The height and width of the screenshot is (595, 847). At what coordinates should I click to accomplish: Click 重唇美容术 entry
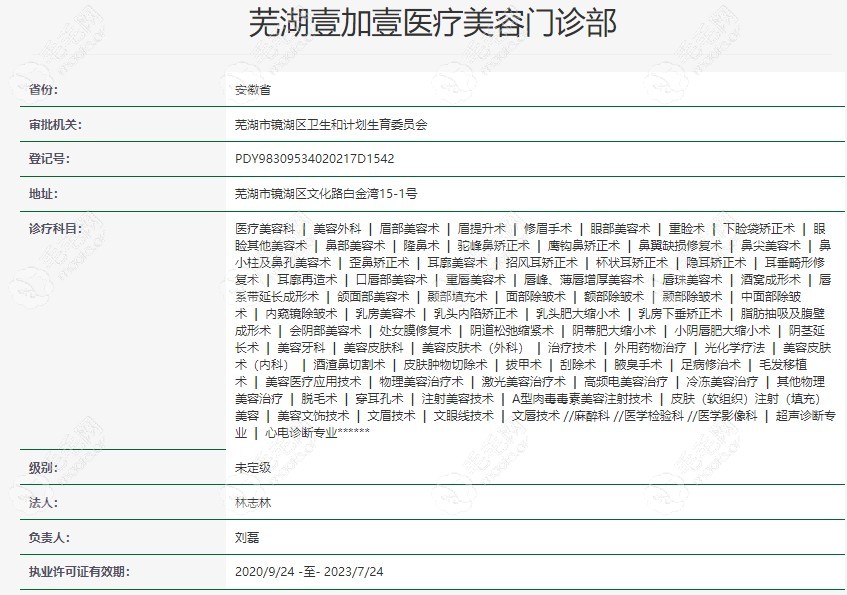coord(475,280)
